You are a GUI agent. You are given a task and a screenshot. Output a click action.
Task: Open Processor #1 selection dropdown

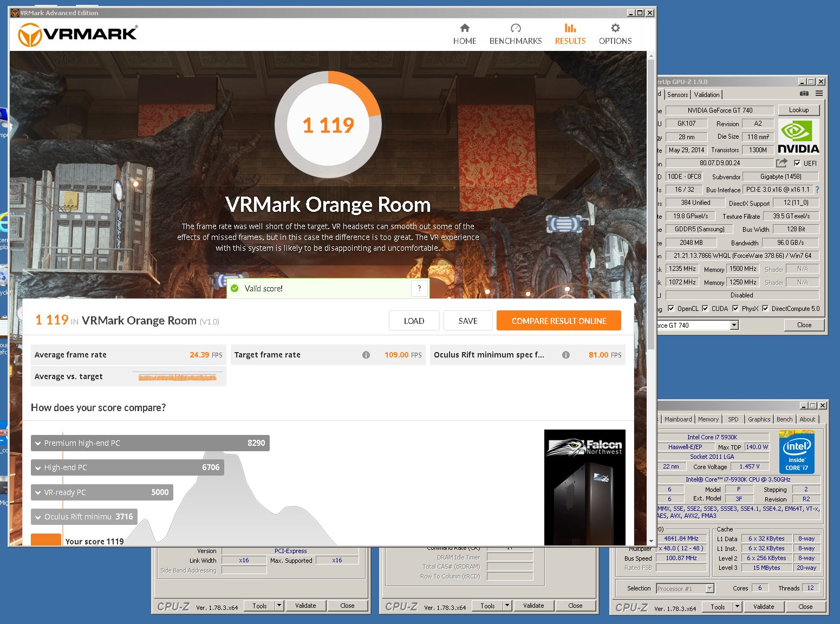click(710, 588)
